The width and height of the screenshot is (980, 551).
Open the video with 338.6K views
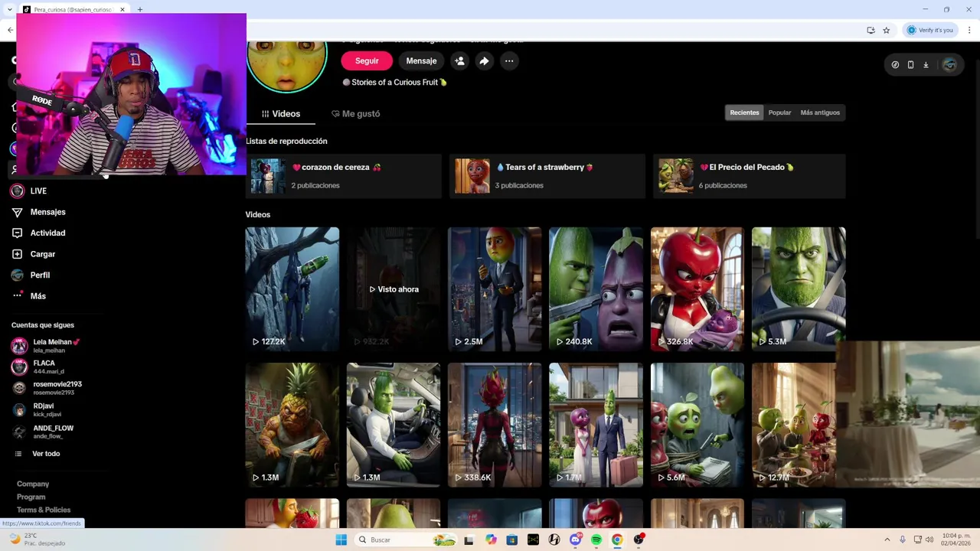pyautogui.click(x=495, y=425)
